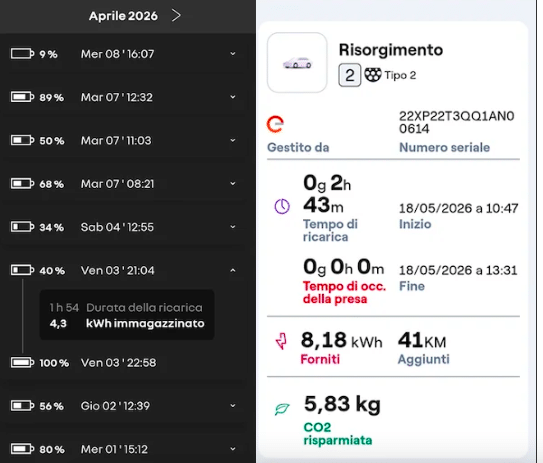Image resolution: width=543 pixels, height=463 pixels.
Task: Click the Forniti label
Action: [x=320, y=359]
